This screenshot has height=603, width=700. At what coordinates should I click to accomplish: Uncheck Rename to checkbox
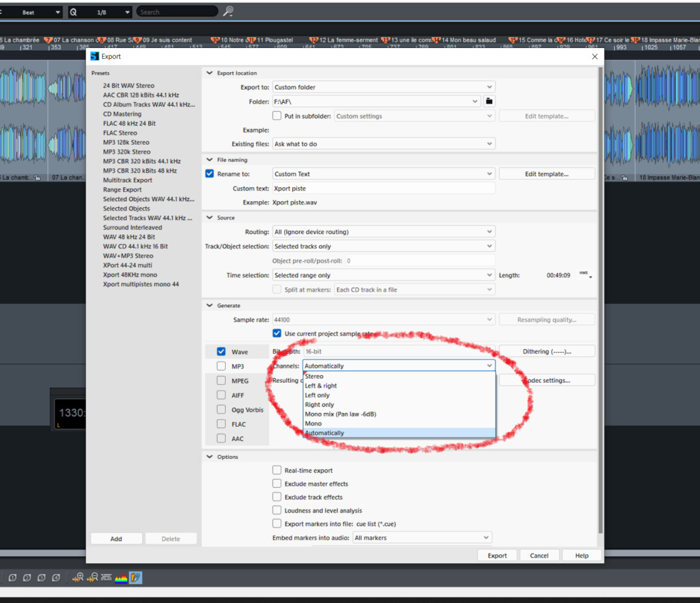coord(209,174)
